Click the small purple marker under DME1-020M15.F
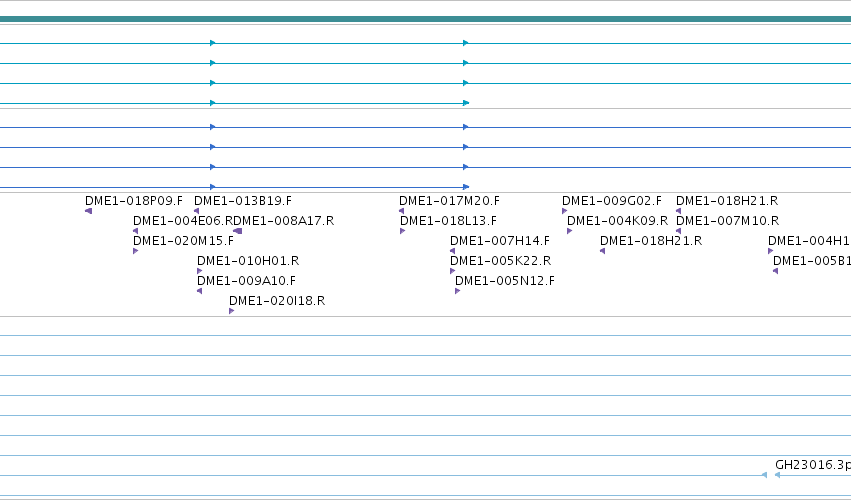Viewport: 851px width, 500px height. [x=136, y=251]
